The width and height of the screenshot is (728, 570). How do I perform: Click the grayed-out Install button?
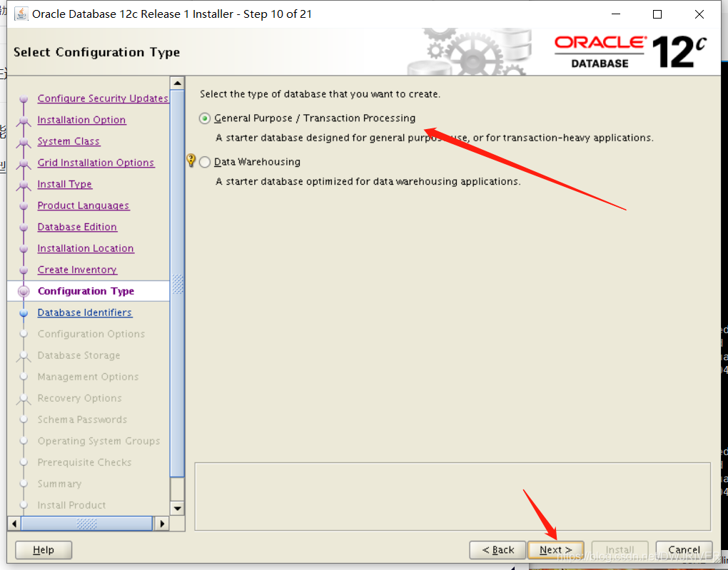point(620,550)
